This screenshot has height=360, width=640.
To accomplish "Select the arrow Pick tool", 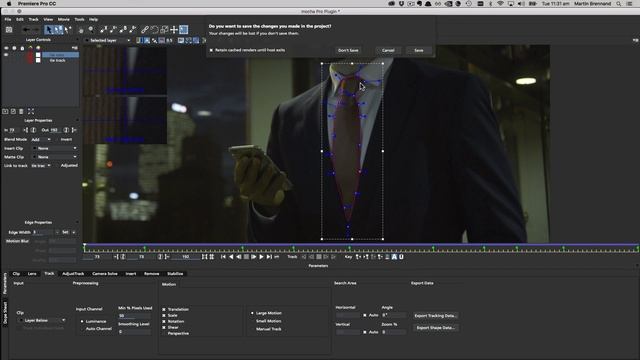I will pos(49,29).
